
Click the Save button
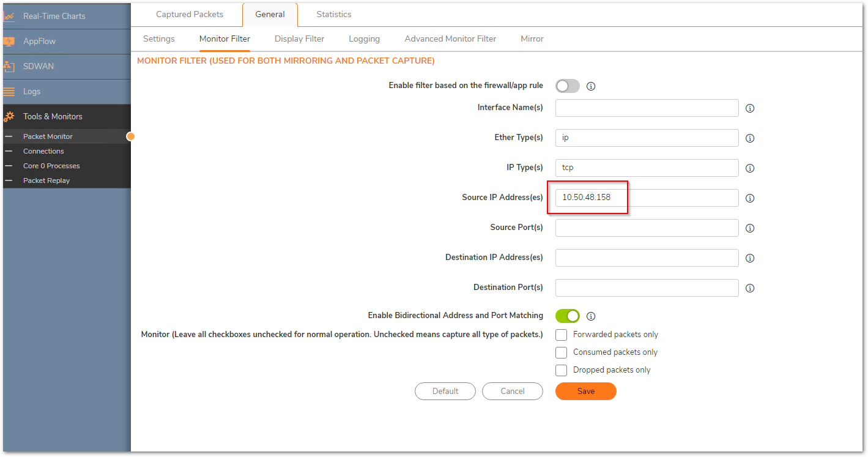click(586, 391)
